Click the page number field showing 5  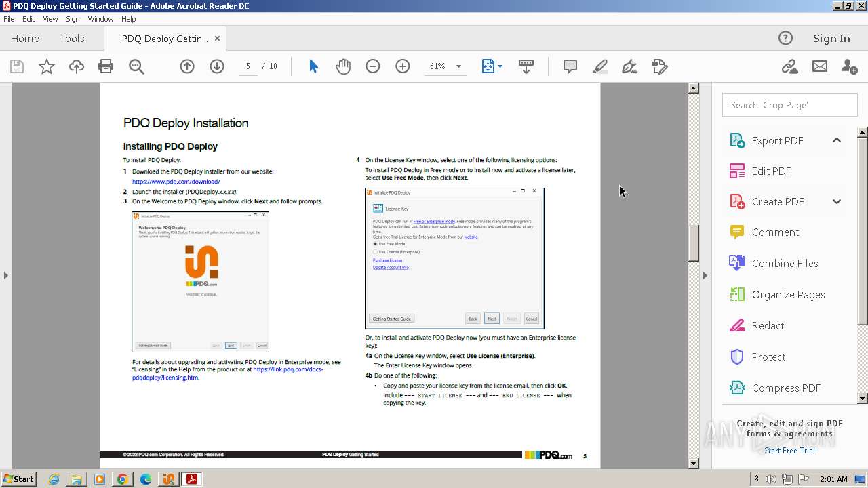tap(248, 66)
